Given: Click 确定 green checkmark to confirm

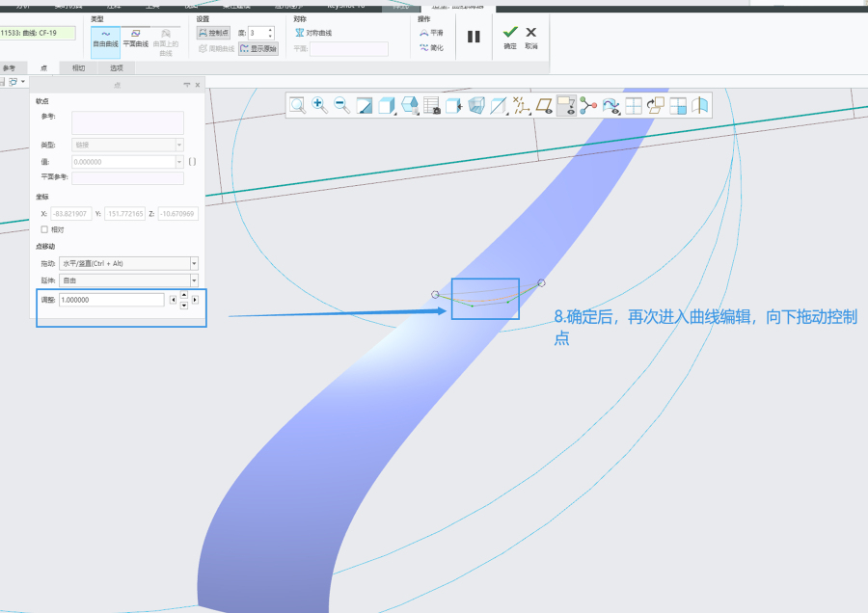Looking at the screenshot, I should pos(510,34).
